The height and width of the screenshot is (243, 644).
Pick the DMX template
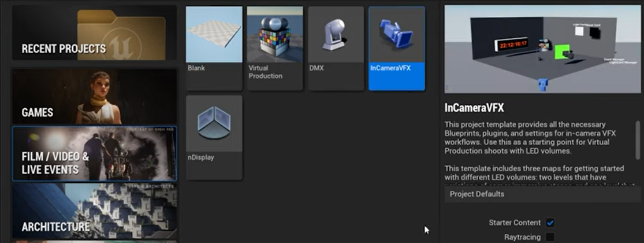pyautogui.click(x=336, y=48)
